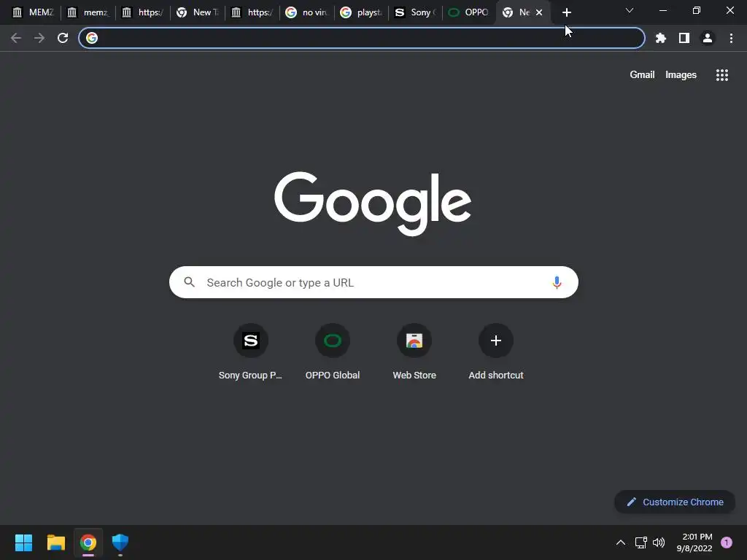Click the Chrome taskbar icon
Screen dimensions: 747x560
click(88, 542)
